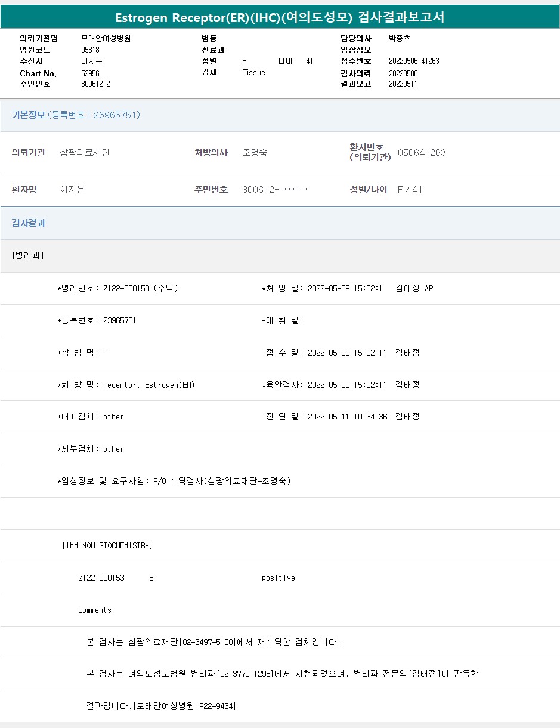Click result report date 20220511
Image resolution: width=560 pixels, height=728 pixels.
click(403, 84)
